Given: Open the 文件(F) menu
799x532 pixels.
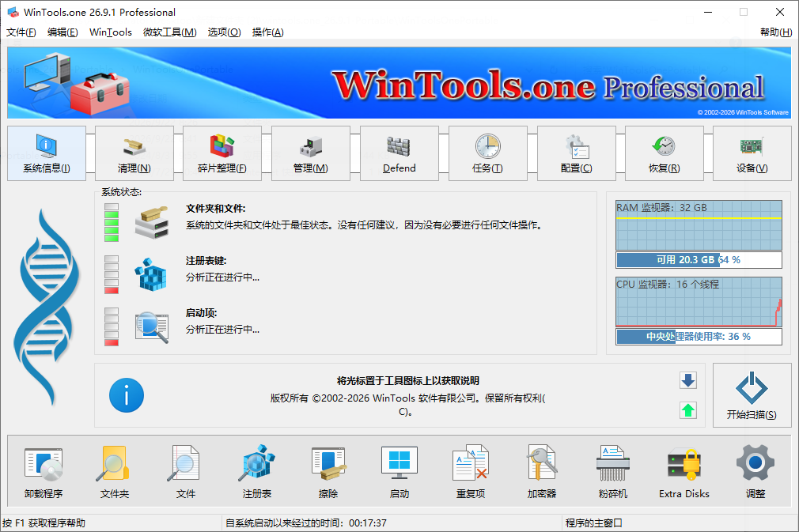Looking at the screenshot, I should 21,32.
